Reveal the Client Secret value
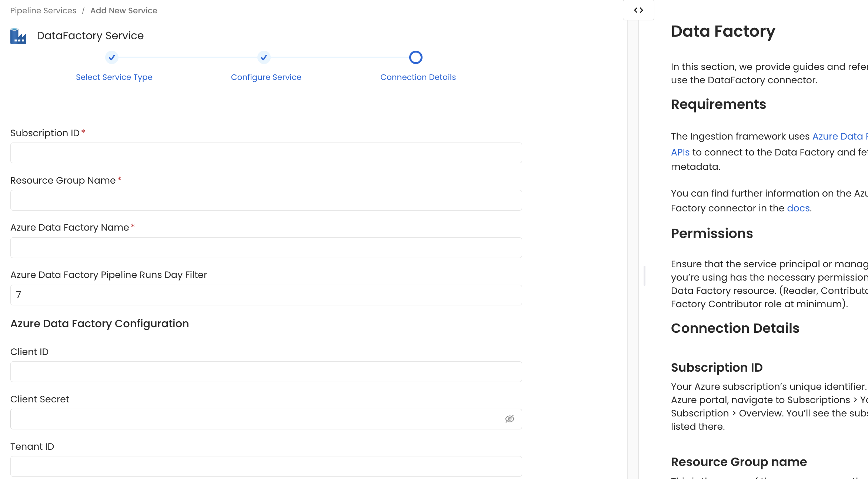Viewport: 868px width, 479px height. click(x=510, y=419)
